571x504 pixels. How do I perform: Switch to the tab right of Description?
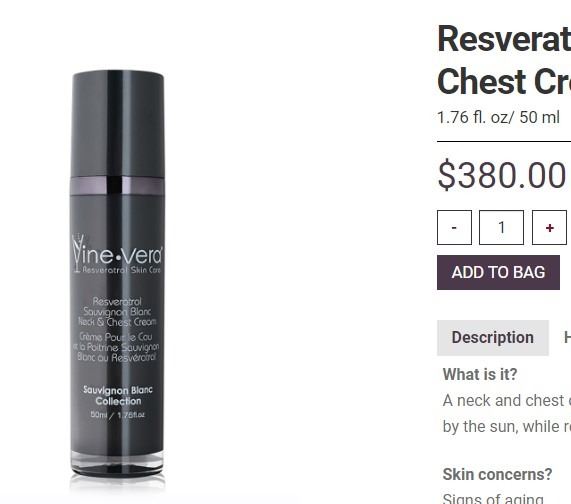(567, 338)
